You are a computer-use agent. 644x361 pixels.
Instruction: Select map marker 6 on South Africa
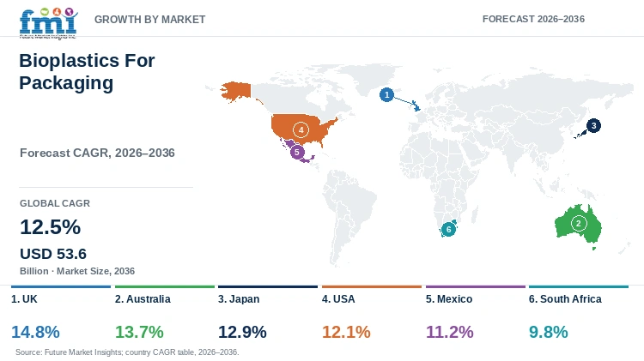(x=448, y=229)
